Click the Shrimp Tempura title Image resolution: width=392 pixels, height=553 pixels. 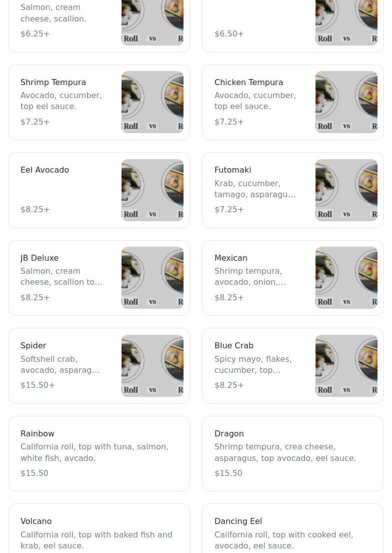53,82
